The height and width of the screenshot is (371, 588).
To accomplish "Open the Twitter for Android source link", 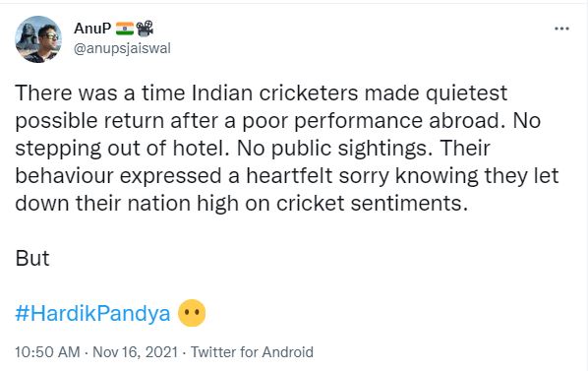I will pyautogui.click(x=252, y=352).
